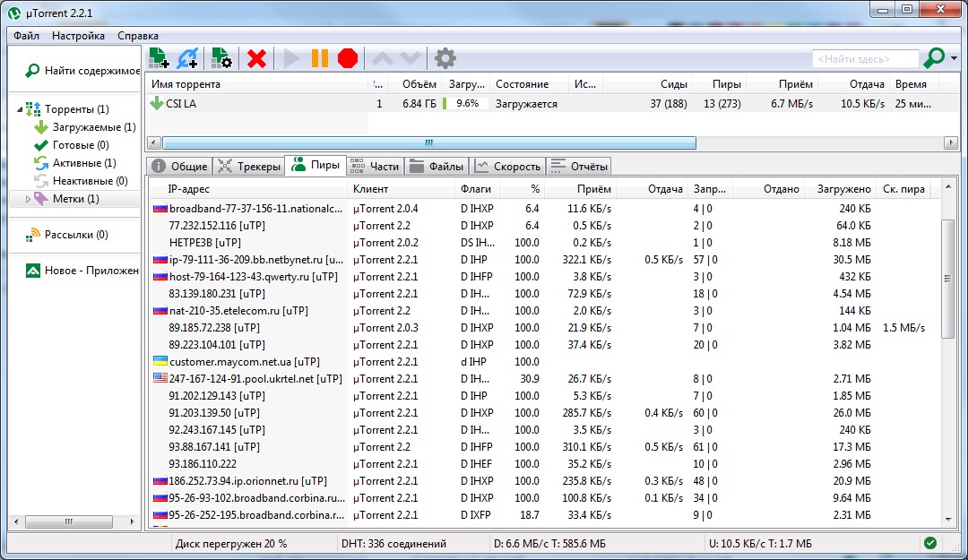Screen dimensions: 968x560
Task: Open the search provider dropdown arrow
Action: point(954,58)
